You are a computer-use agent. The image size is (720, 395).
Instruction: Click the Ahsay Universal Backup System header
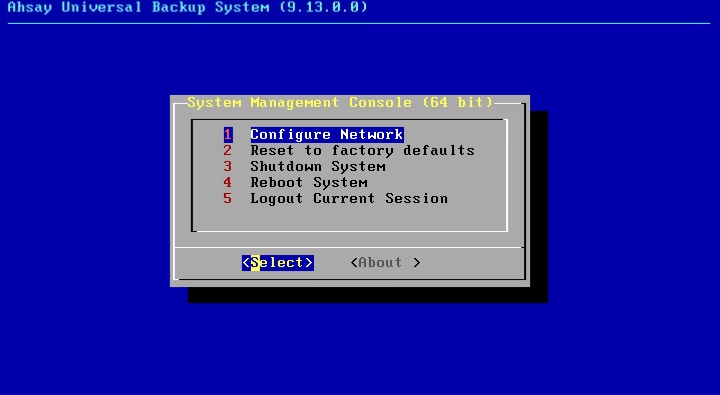click(188, 7)
